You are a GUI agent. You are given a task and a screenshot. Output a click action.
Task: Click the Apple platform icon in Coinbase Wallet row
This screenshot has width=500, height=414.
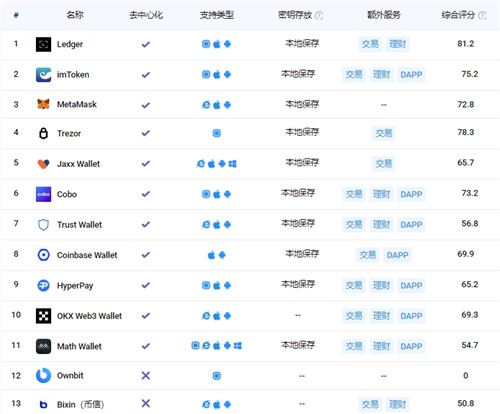(x=211, y=255)
